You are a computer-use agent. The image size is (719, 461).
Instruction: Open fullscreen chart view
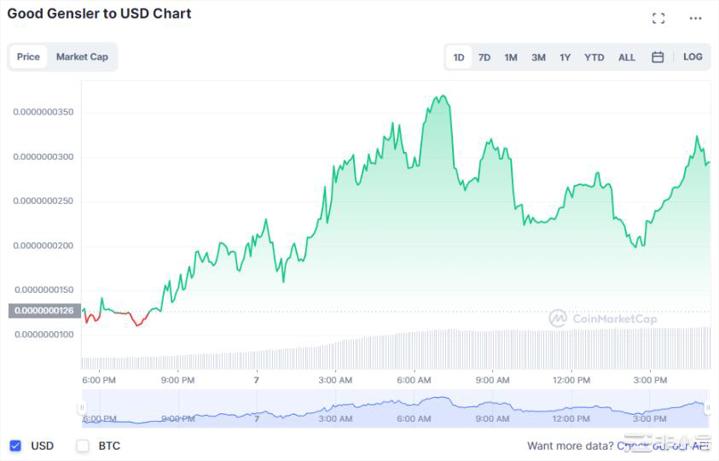point(658,18)
